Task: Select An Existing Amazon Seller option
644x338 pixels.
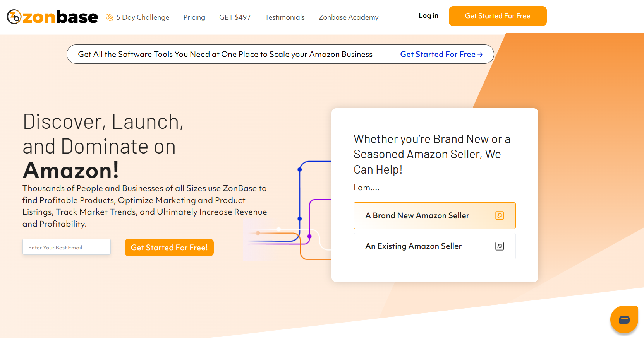Action: click(434, 246)
